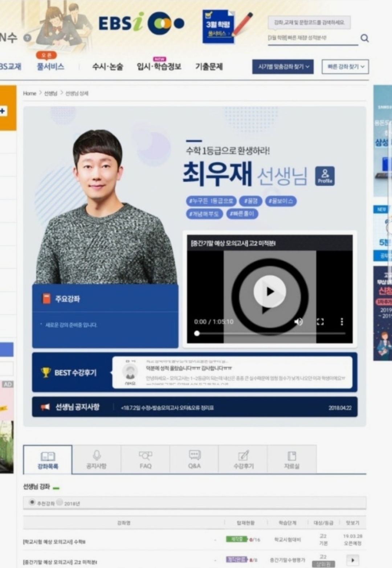This screenshot has width=392, height=568.
Task: Play the 고2 미적분 video
Action: (270, 292)
